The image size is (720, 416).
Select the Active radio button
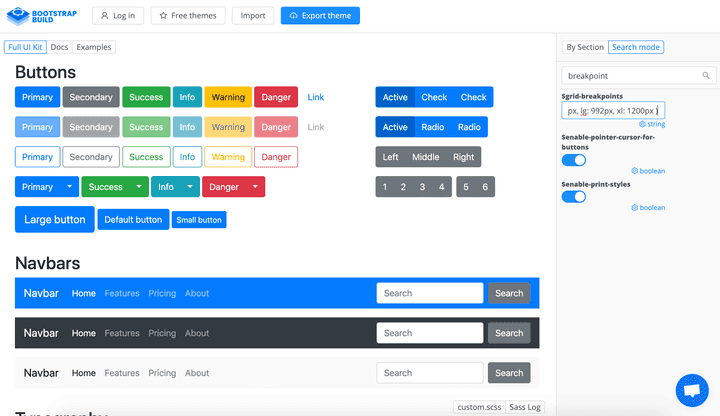(x=395, y=127)
